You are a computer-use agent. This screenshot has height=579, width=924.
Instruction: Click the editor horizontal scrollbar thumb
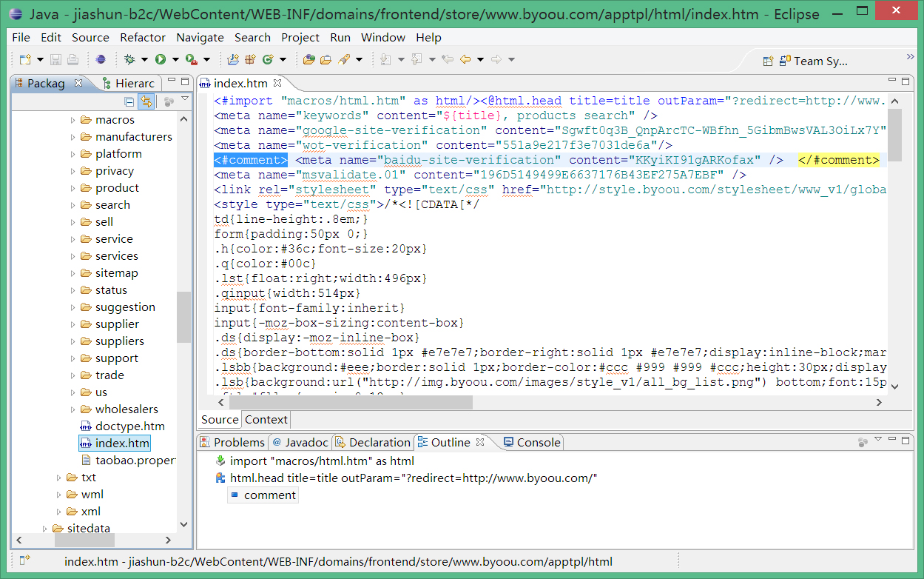352,402
